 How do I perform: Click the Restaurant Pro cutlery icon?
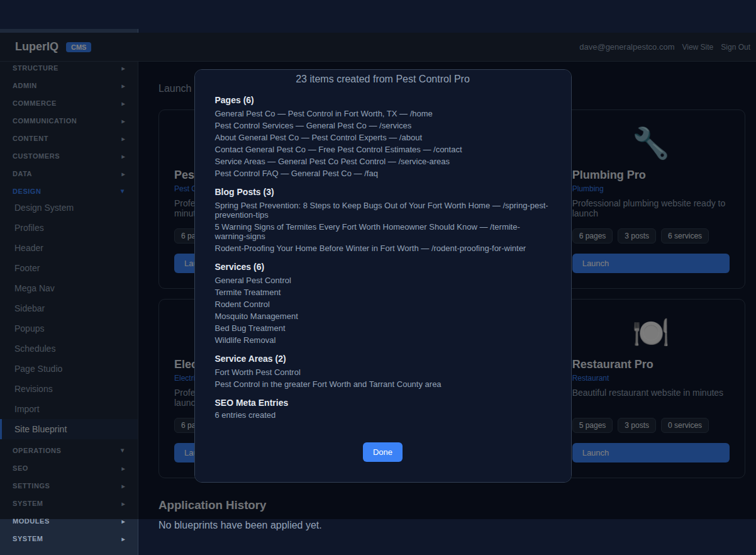coord(650,332)
